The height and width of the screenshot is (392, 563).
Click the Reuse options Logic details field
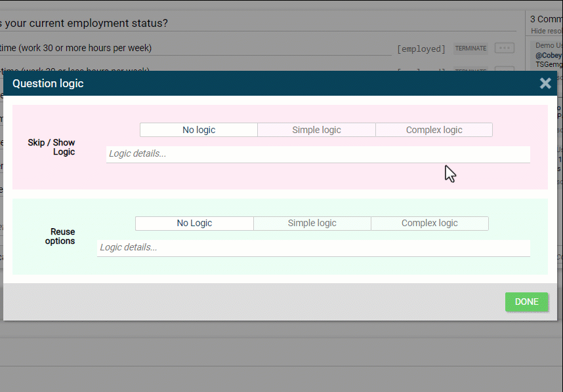(313, 248)
